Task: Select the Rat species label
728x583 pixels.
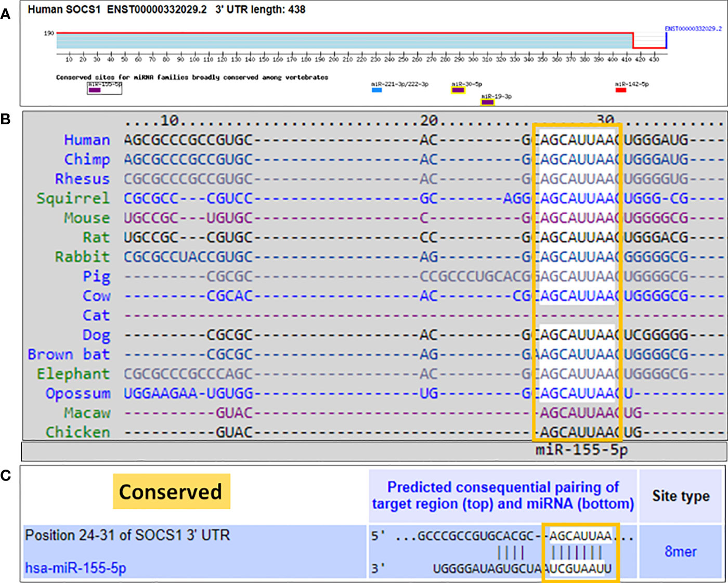Action: (96, 238)
